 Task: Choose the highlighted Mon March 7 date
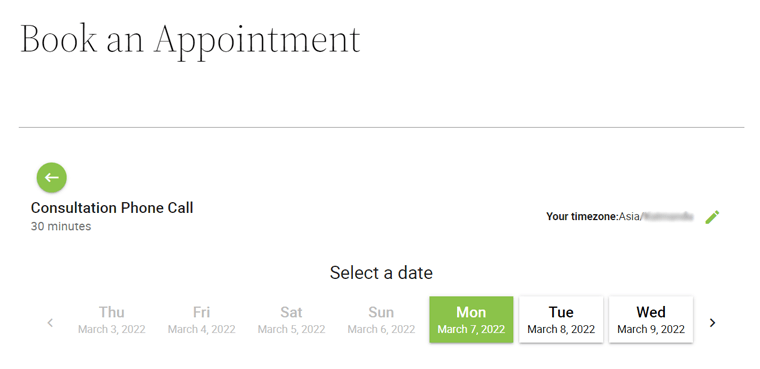coord(471,320)
